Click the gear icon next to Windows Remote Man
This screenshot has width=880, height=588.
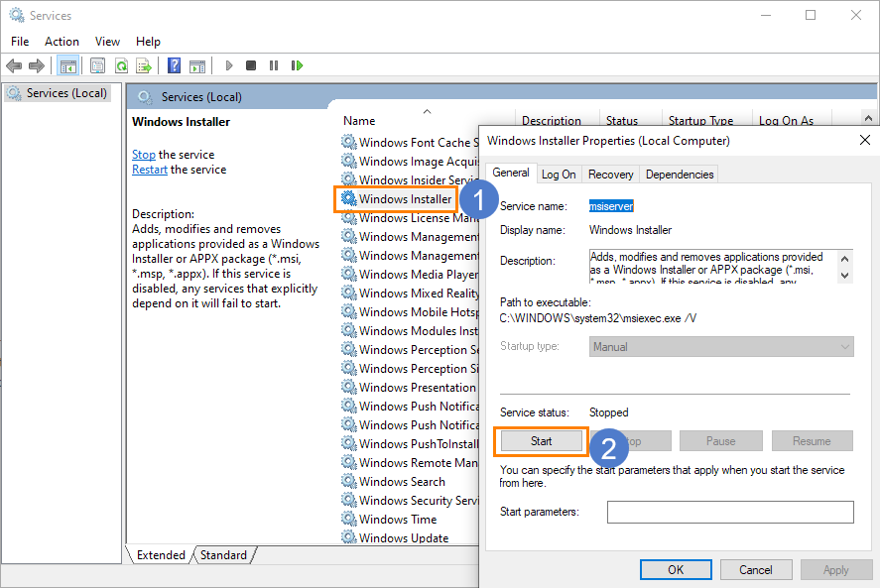(349, 462)
